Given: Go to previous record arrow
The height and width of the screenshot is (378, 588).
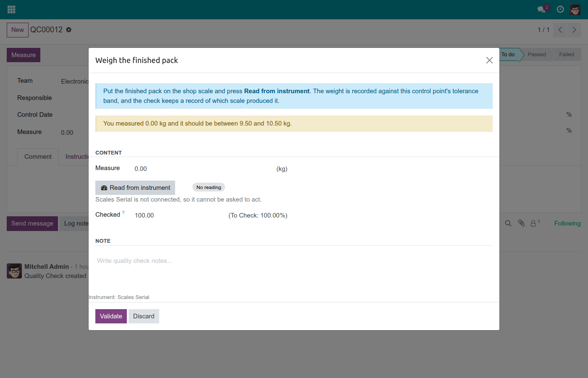Looking at the screenshot, I should click(x=560, y=30).
